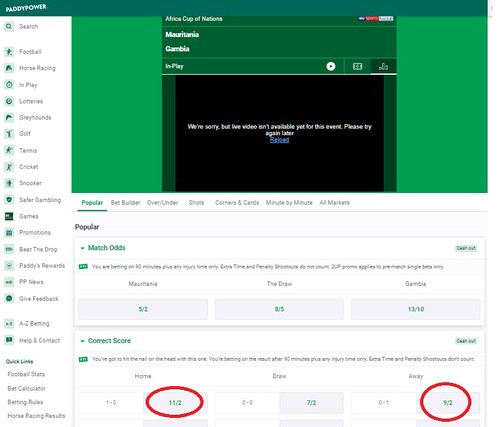Click the Golf icon
The height and width of the screenshot is (427, 500).
(x=9, y=134)
